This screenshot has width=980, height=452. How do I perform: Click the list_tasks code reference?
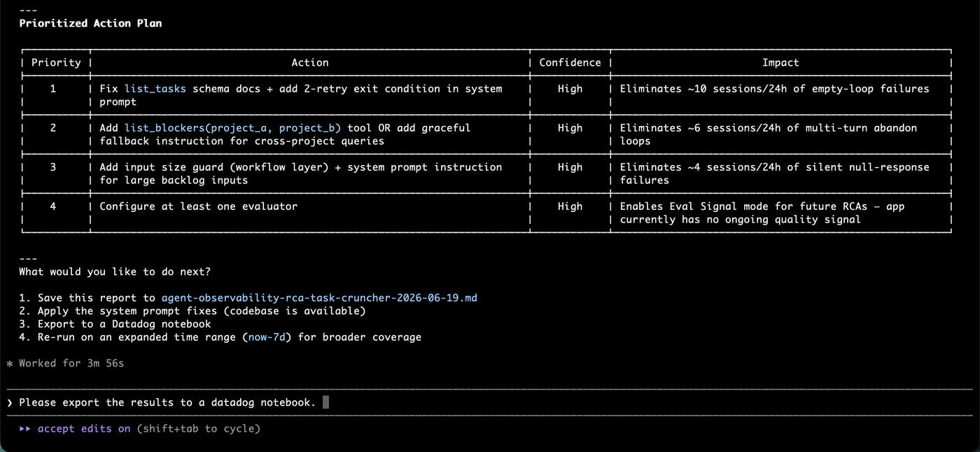[155, 89]
